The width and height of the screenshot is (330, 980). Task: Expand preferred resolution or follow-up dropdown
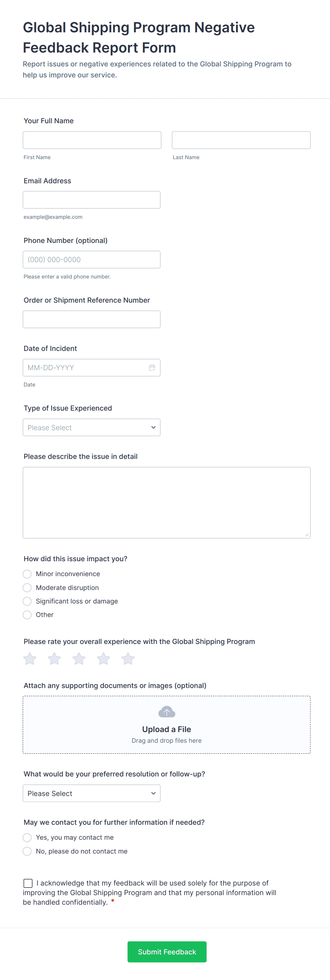coord(92,793)
